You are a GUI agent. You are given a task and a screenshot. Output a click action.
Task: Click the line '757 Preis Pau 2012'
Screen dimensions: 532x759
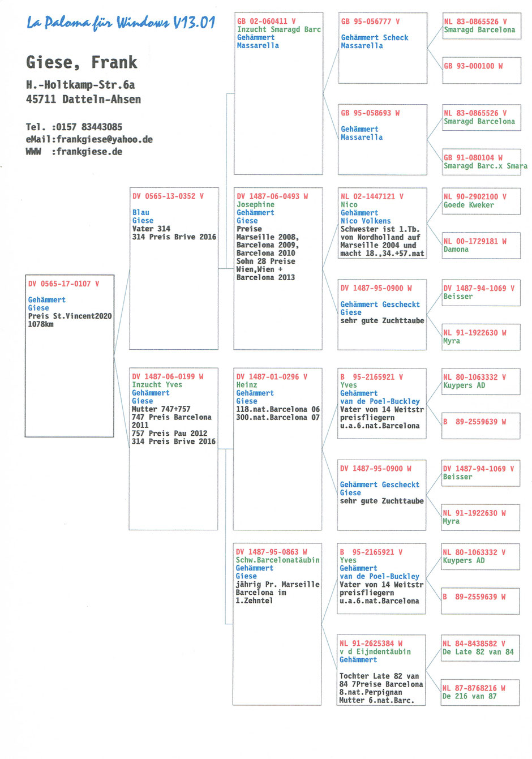coord(169,434)
